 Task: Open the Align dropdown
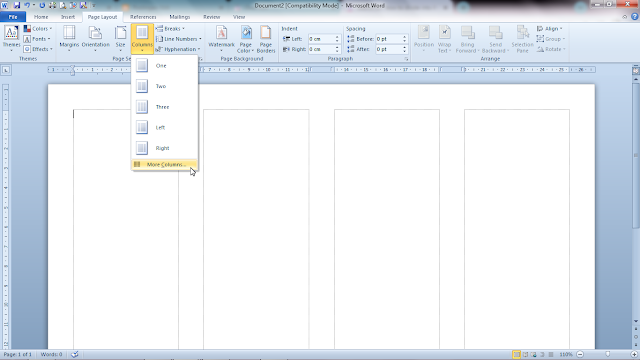click(x=549, y=29)
